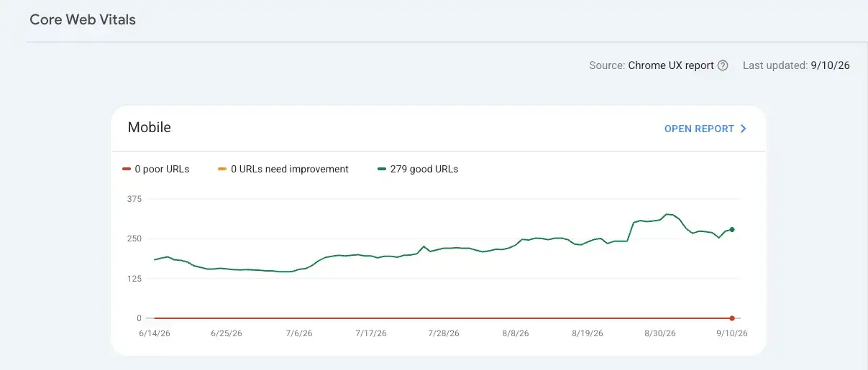Select the green endpoint dot on chart
Image resolution: width=868 pixels, height=370 pixels.
(x=732, y=229)
